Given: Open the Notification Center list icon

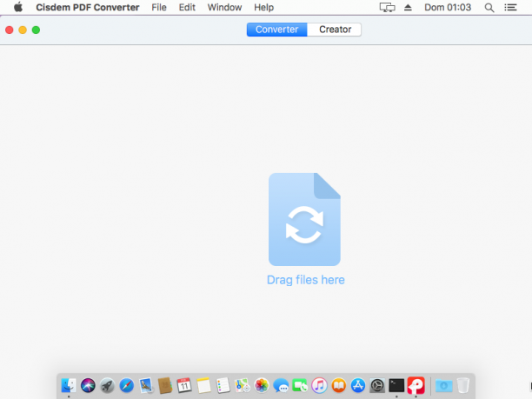Looking at the screenshot, I should pyautogui.click(x=510, y=7).
